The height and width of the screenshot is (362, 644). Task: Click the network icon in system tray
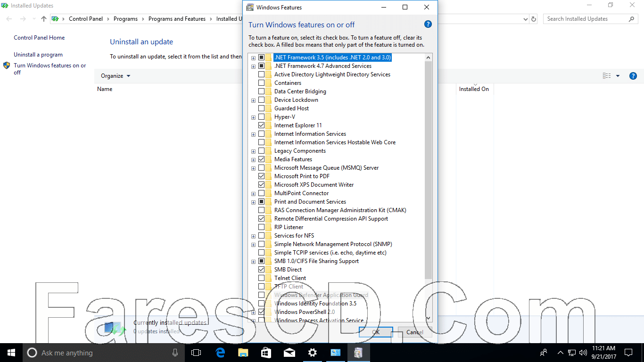(x=572, y=353)
